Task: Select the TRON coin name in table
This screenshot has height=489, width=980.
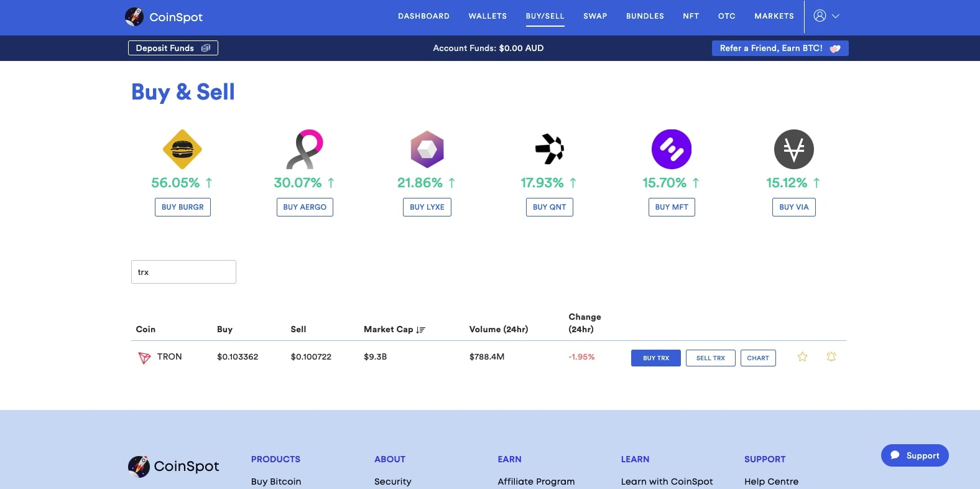Action: (169, 356)
